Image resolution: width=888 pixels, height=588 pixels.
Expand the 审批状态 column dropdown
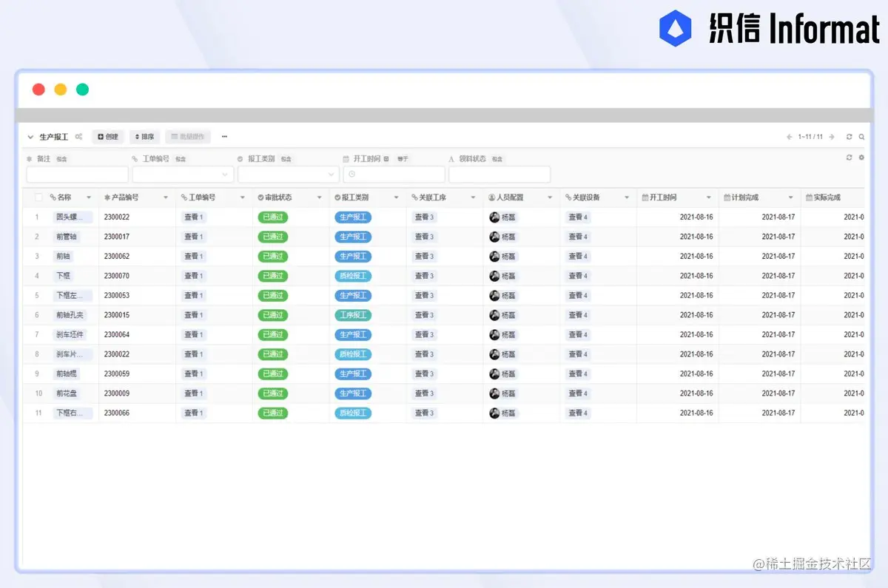pyautogui.click(x=320, y=197)
